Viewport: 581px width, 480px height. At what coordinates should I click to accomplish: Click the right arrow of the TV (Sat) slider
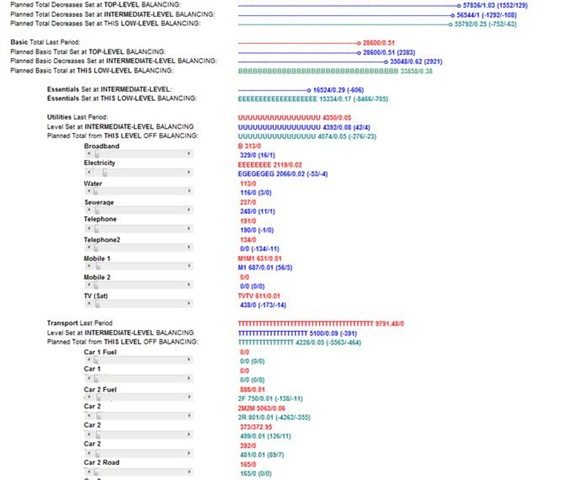point(189,304)
